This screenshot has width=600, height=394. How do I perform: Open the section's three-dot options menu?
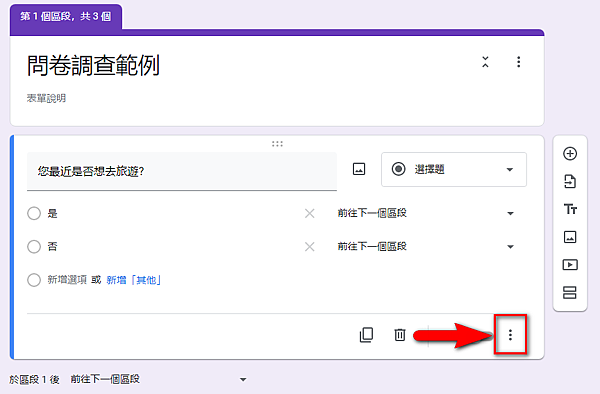(x=518, y=62)
